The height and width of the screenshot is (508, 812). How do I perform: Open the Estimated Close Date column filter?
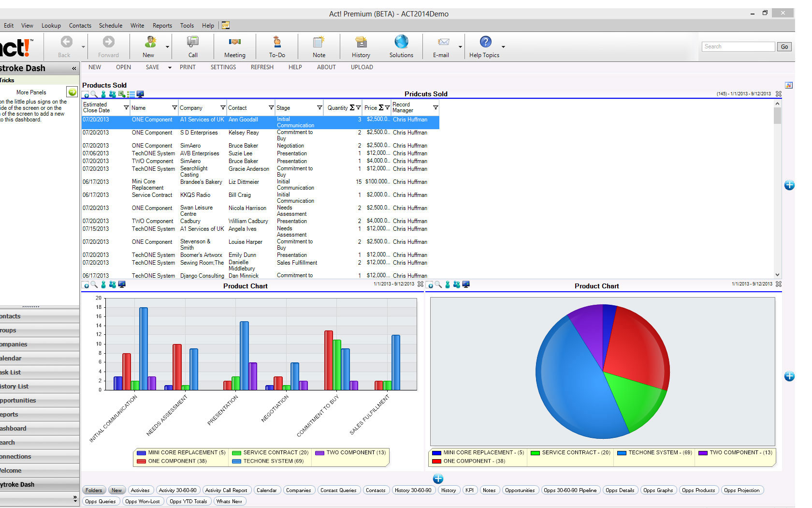tap(126, 107)
